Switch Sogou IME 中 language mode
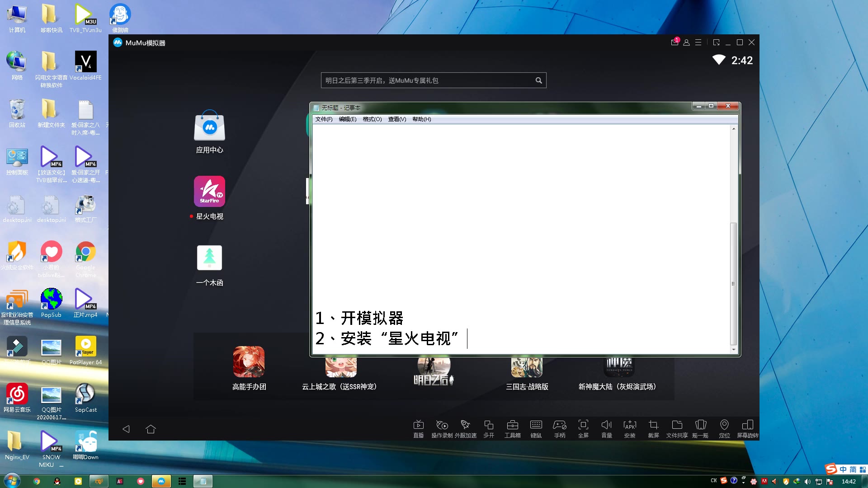The image size is (868, 488). pyautogui.click(x=843, y=469)
